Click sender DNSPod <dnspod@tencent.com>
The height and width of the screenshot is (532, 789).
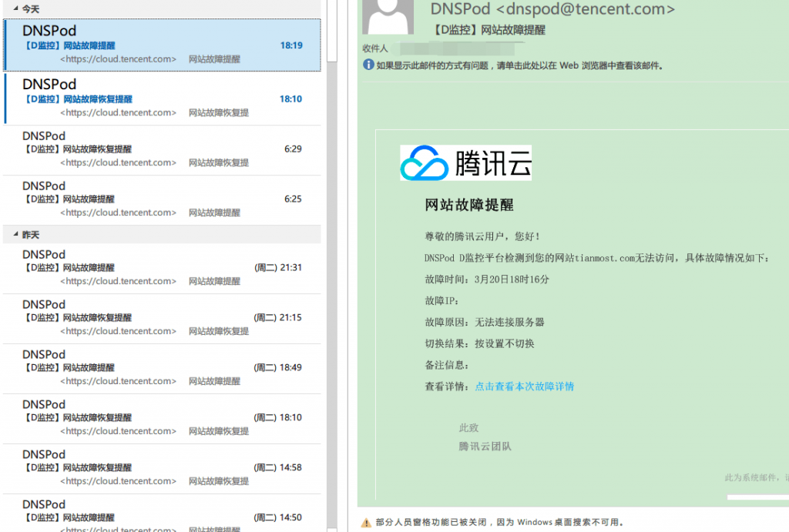[x=552, y=9]
